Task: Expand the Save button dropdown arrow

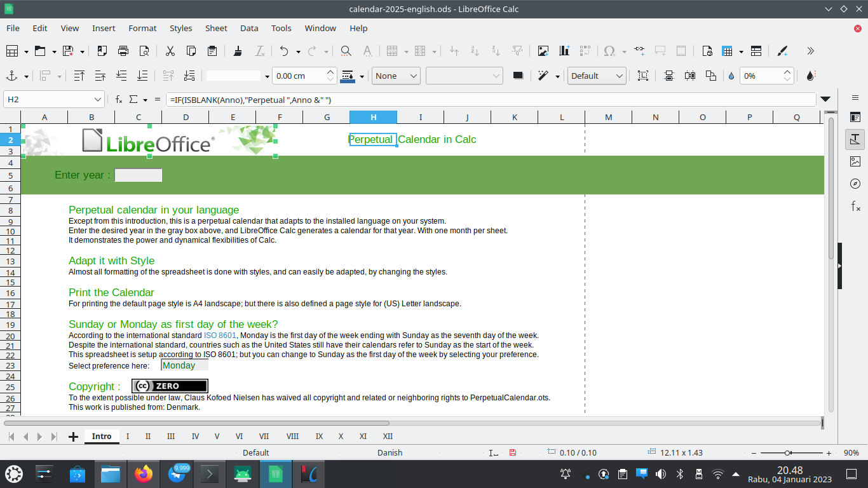Action: 83,51
